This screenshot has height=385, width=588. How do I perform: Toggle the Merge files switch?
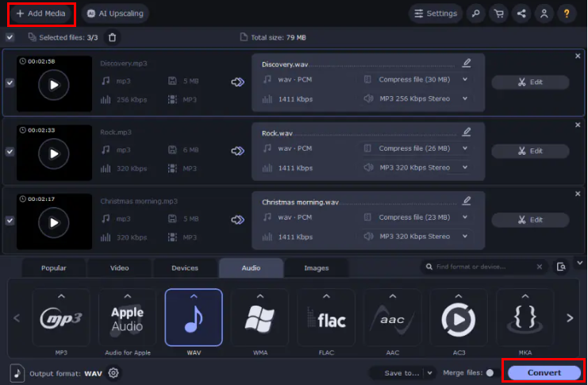[490, 373]
